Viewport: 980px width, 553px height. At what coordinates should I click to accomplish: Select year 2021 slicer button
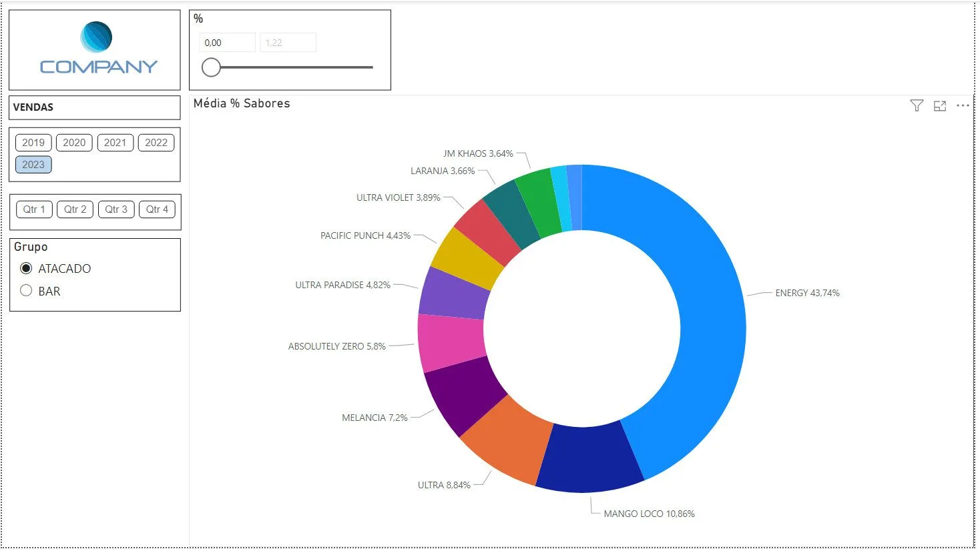pyautogui.click(x=115, y=143)
